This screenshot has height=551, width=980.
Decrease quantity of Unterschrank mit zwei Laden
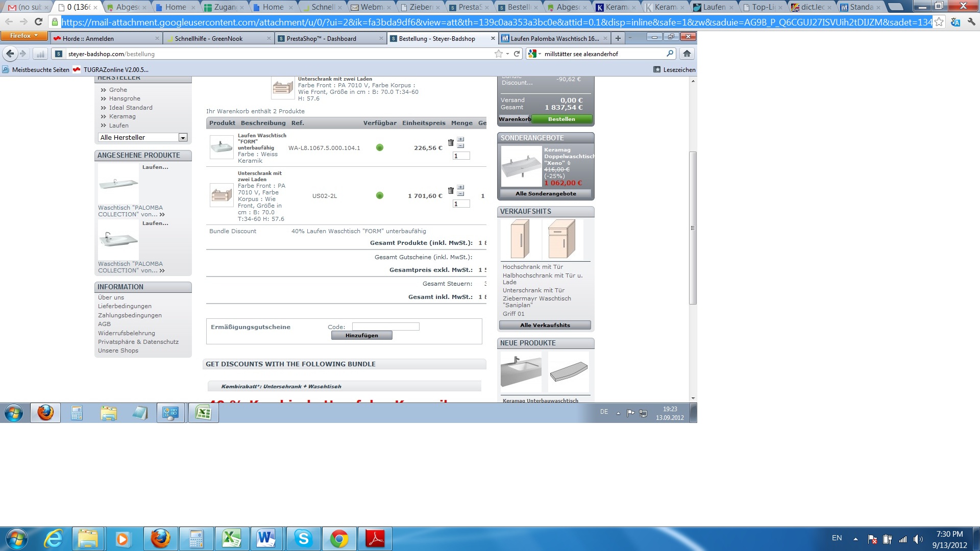[460, 194]
